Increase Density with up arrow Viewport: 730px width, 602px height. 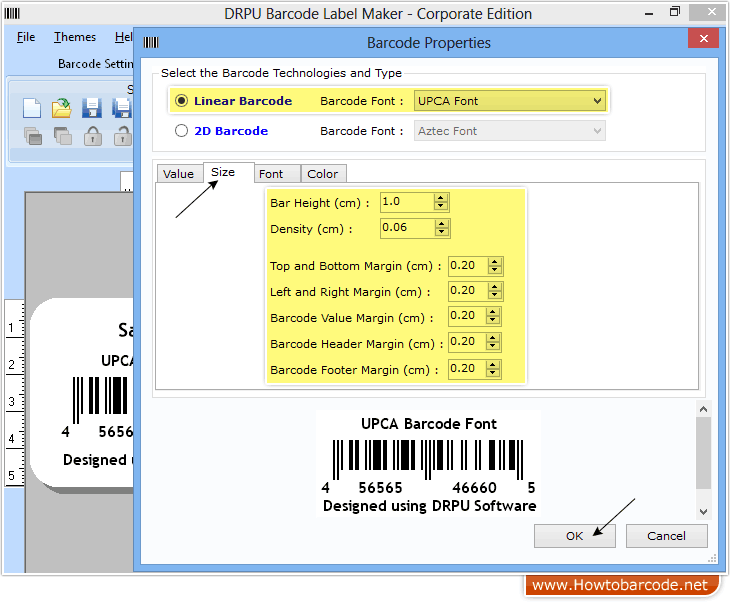[x=441, y=224]
